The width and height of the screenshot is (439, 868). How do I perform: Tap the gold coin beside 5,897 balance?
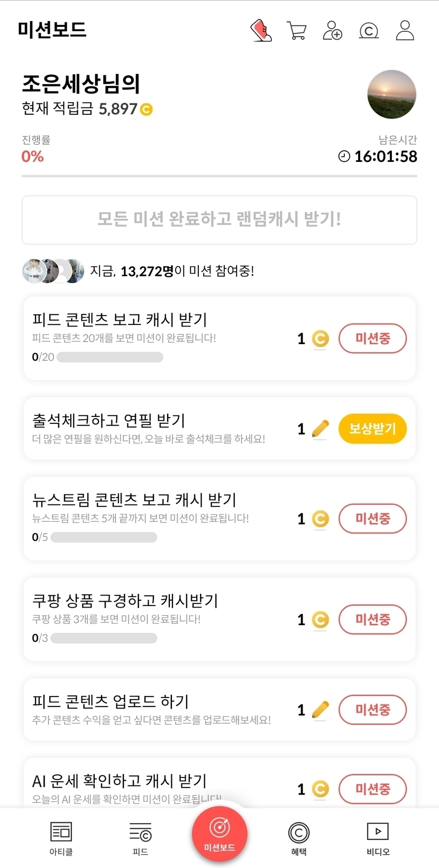(x=146, y=110)
